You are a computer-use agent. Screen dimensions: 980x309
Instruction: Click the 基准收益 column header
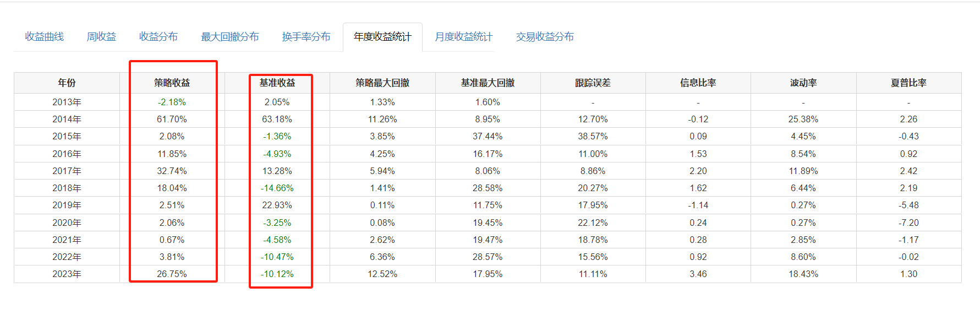[277, 83]
